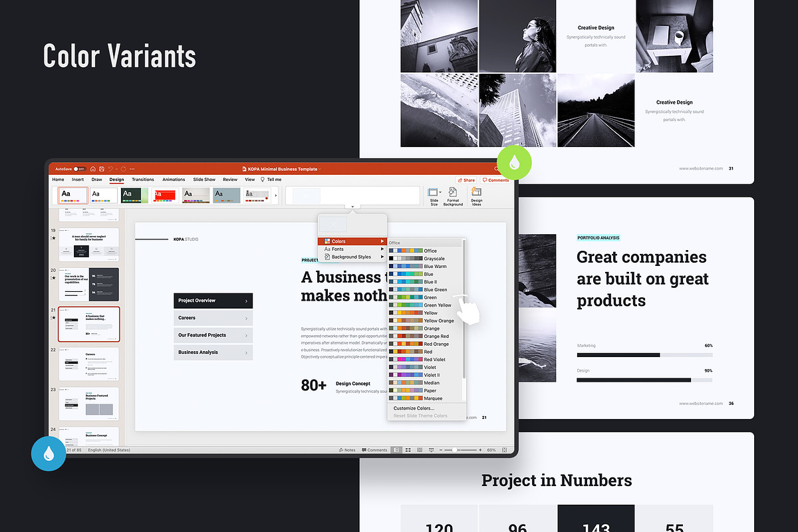The height and width of the screenshot is (532, 798).
Task: Click the Home icon in the title bar
Action: pos(93,169)
